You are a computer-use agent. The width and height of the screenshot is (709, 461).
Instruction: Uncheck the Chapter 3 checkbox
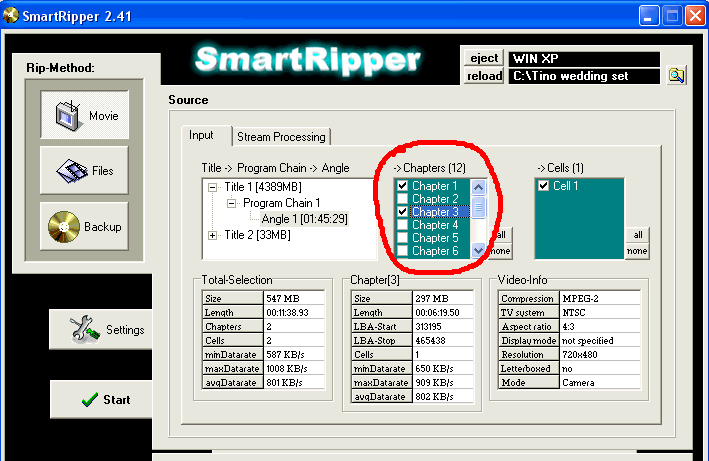click(402, 212)
